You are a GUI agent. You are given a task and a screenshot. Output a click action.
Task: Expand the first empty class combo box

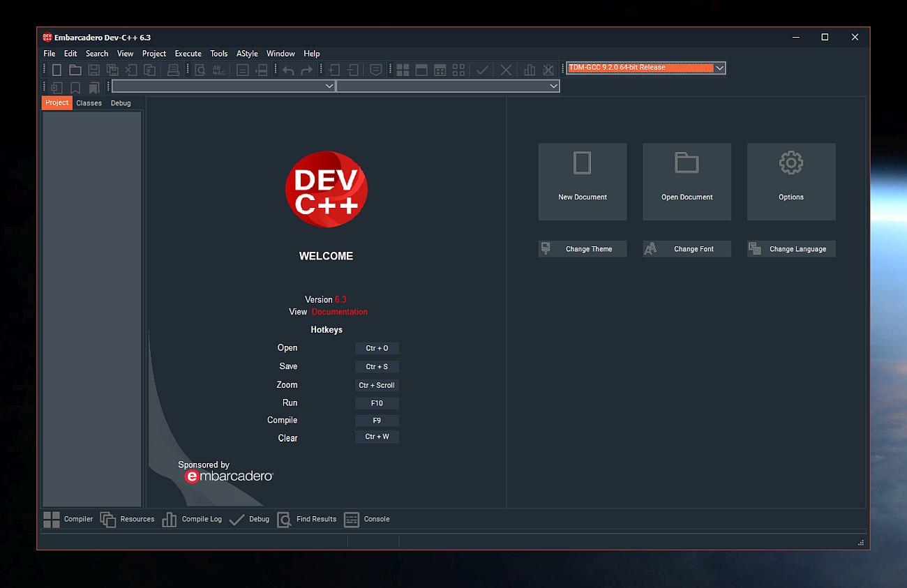[x=329, y=86]
